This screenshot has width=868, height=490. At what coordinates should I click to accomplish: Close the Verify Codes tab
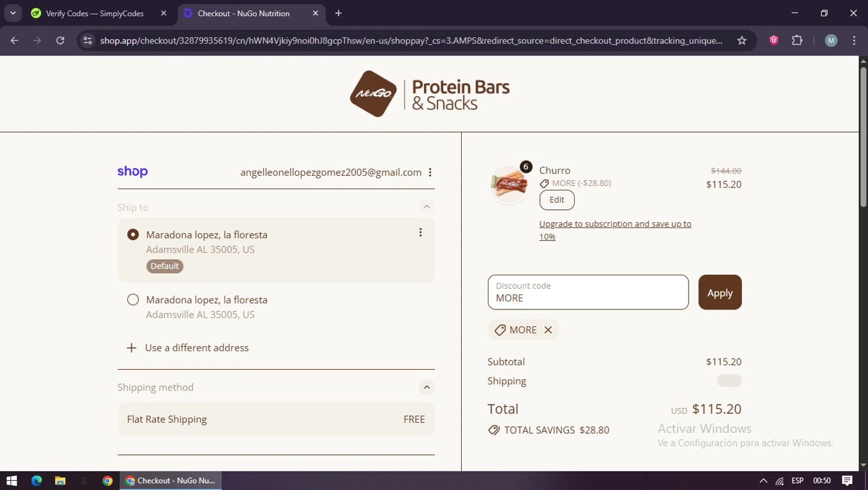click(x=164, y=13)
